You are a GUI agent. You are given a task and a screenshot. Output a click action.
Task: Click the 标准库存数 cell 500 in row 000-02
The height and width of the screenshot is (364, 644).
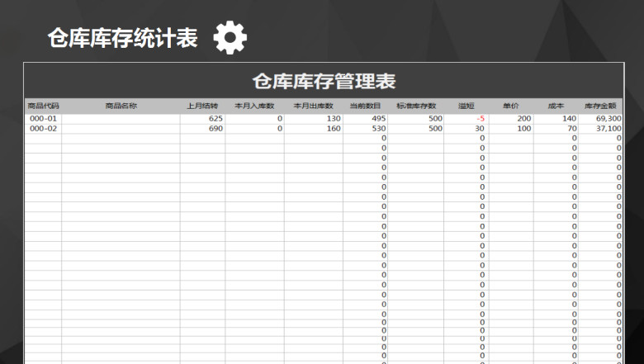(x=415, y=129)
